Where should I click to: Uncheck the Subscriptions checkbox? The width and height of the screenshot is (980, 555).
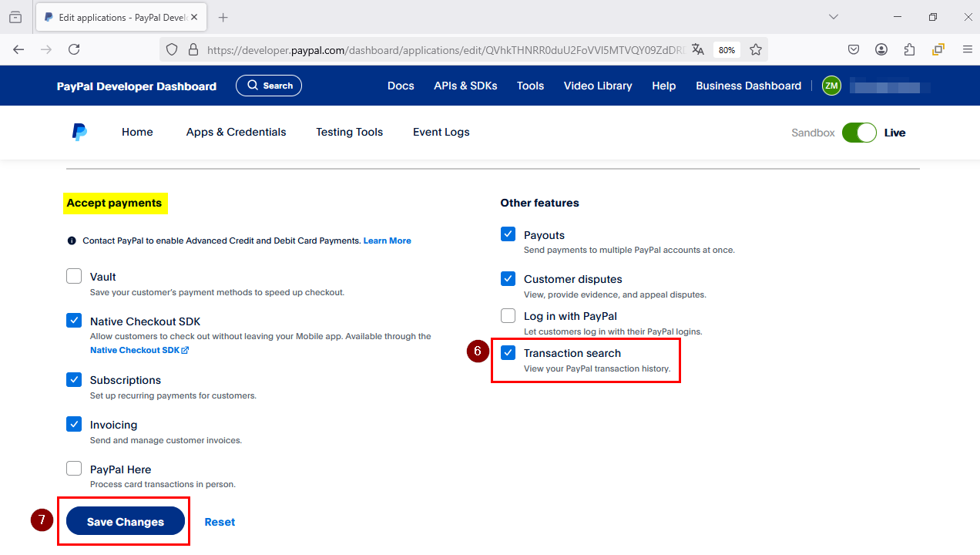click(74, 379)
